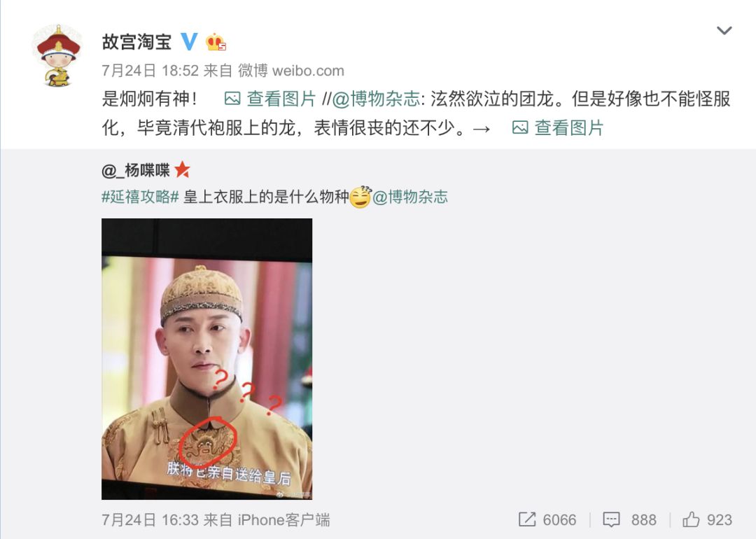Open the #延禧攻略# hashtag topic
The height and width of the screenshot is (539, 756).
coord(140,197)
